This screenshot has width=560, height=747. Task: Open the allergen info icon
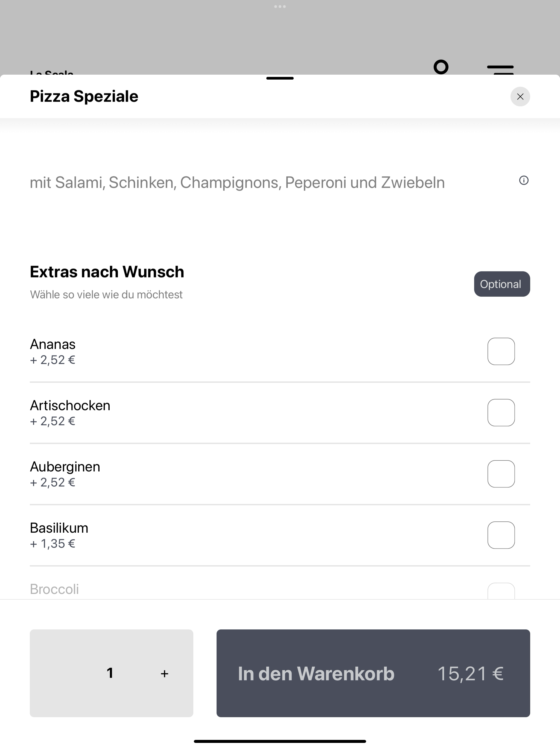[524, 180]
